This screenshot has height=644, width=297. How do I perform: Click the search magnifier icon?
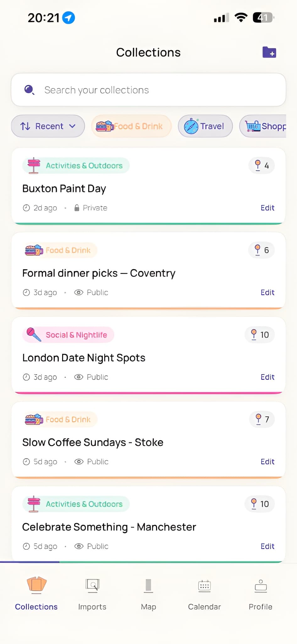tap(29, 90)
